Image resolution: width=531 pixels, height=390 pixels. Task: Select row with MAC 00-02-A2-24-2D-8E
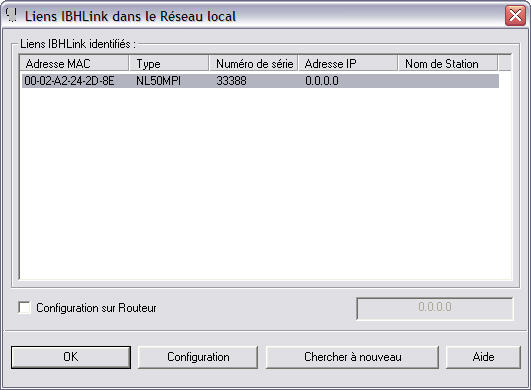click(260, 81)
